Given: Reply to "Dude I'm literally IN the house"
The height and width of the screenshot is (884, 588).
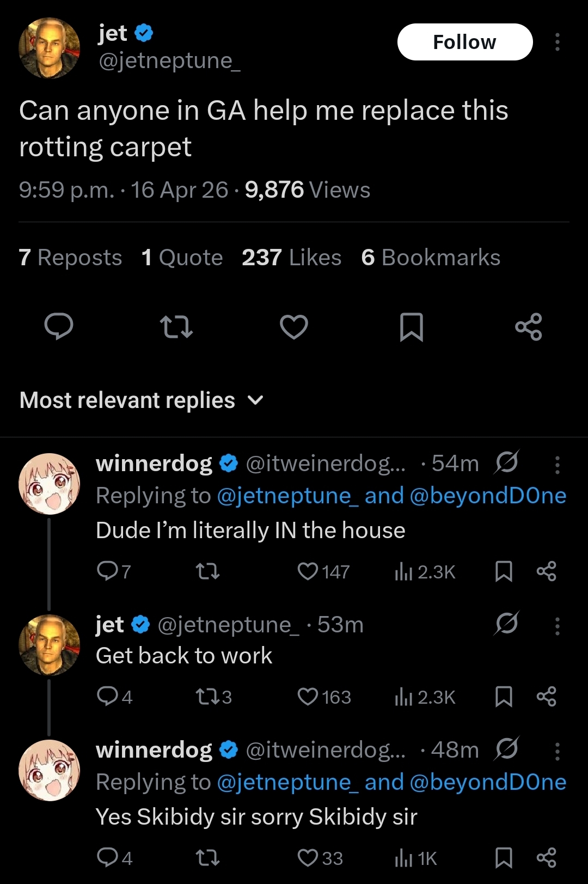Looking at the screenshot, I should click(107, 571).
